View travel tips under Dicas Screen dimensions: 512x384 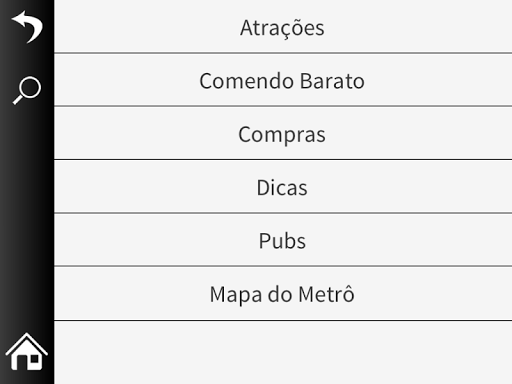[283, 186]
